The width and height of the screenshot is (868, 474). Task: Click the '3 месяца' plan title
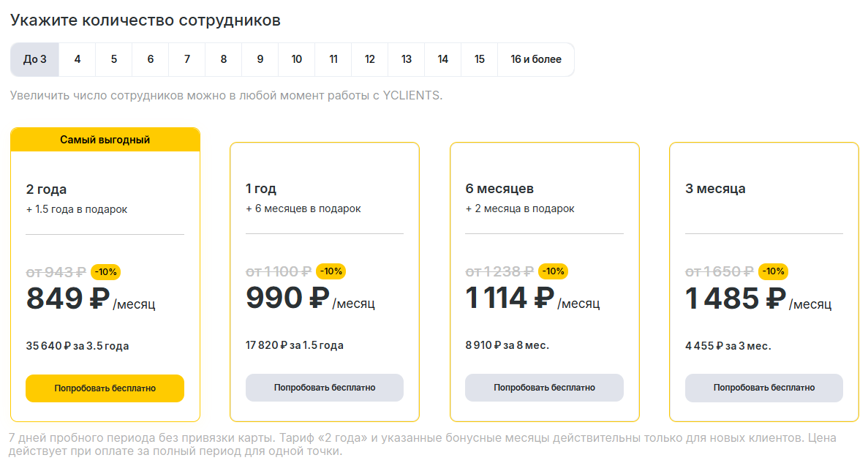(x=715, y=189)
